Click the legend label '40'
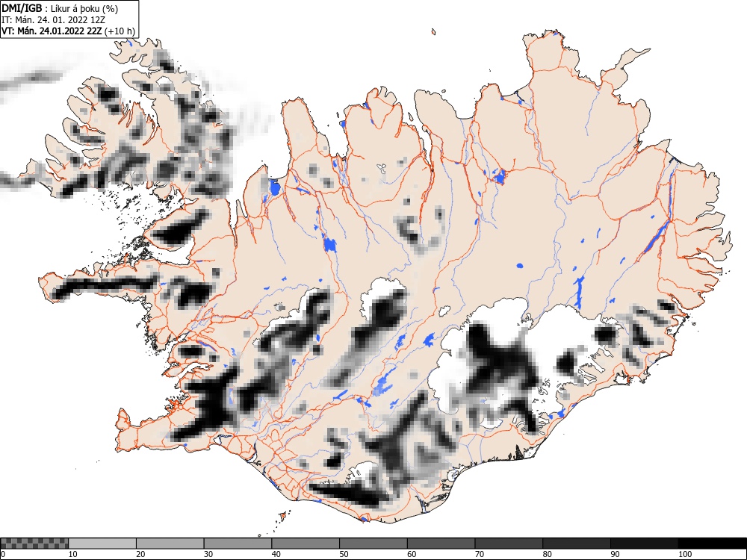 point(276,554)
